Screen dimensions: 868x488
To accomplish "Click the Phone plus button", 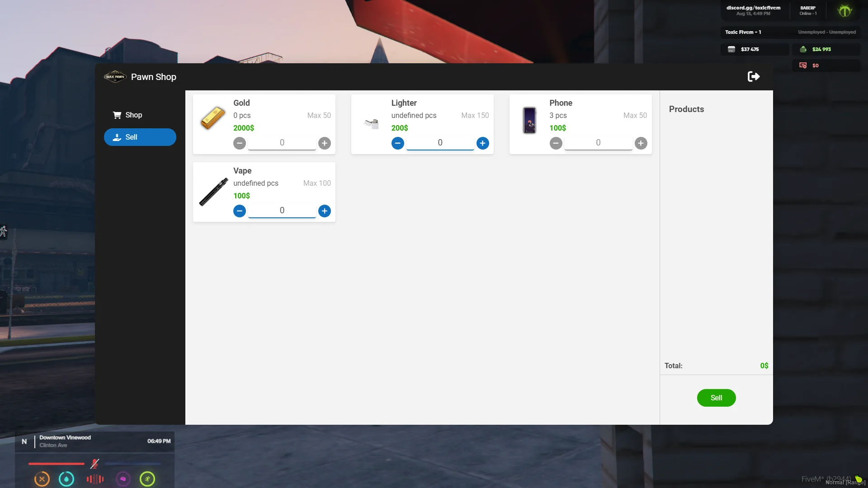I will pyautogui.click(x=641, y=143).
